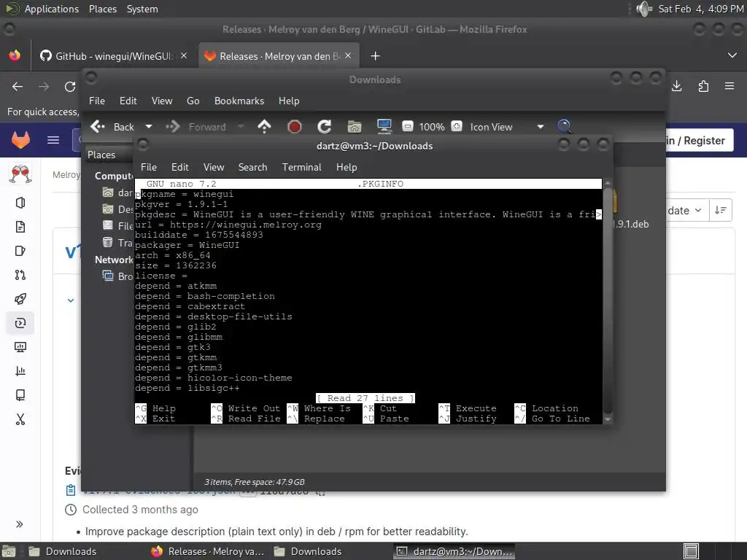This screenshot has width=747, height=560.
Task: Click the Show Desktop icon in taskbar
Action: pos(9,551)
